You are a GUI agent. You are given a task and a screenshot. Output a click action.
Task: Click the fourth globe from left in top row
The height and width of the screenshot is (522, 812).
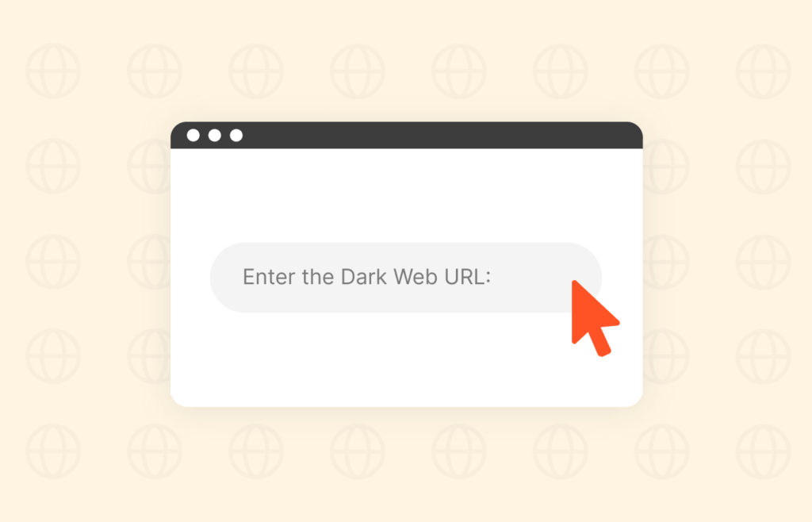click(358, 71)
